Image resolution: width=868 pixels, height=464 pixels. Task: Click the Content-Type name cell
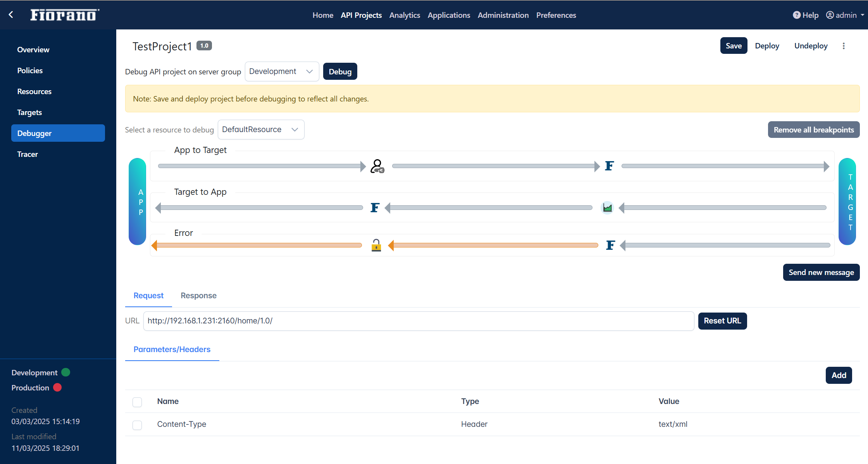pyautogui.click(x=182, y=424)
